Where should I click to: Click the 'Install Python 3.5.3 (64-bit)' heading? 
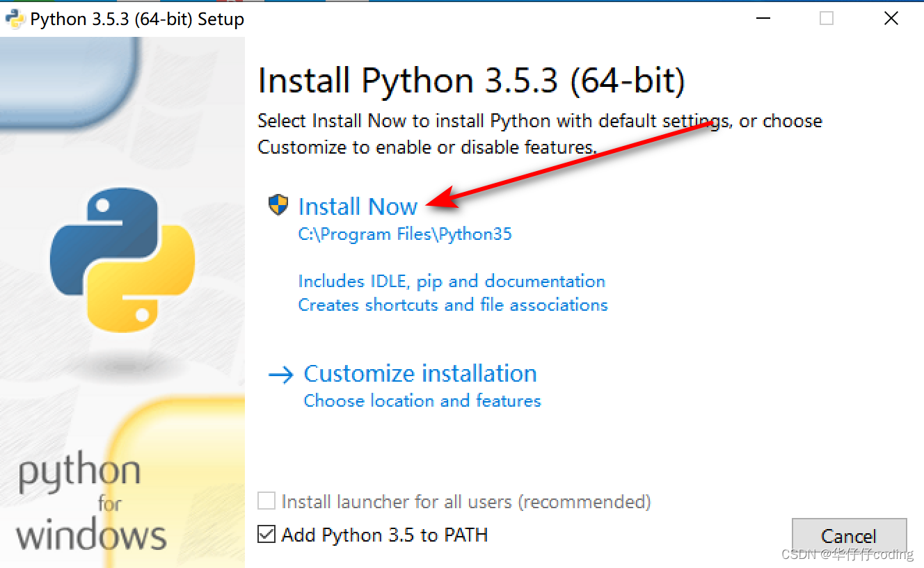tap(471, 81)
